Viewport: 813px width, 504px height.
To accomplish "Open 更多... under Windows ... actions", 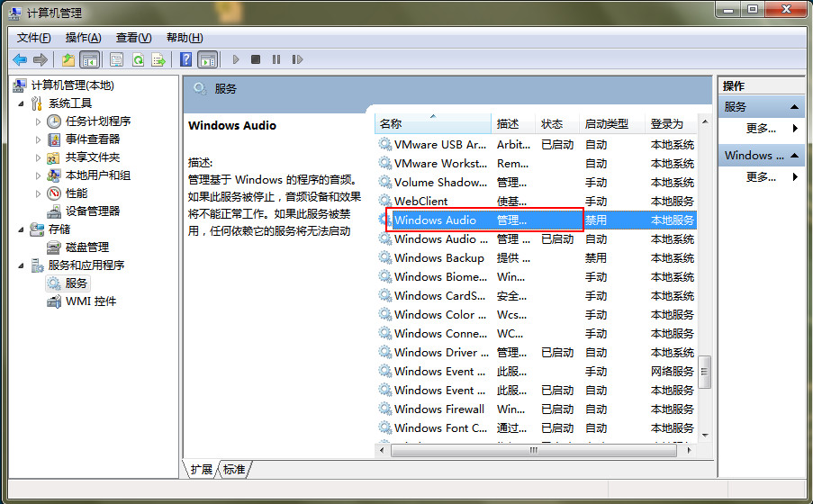I will click(x=761, y=176).
